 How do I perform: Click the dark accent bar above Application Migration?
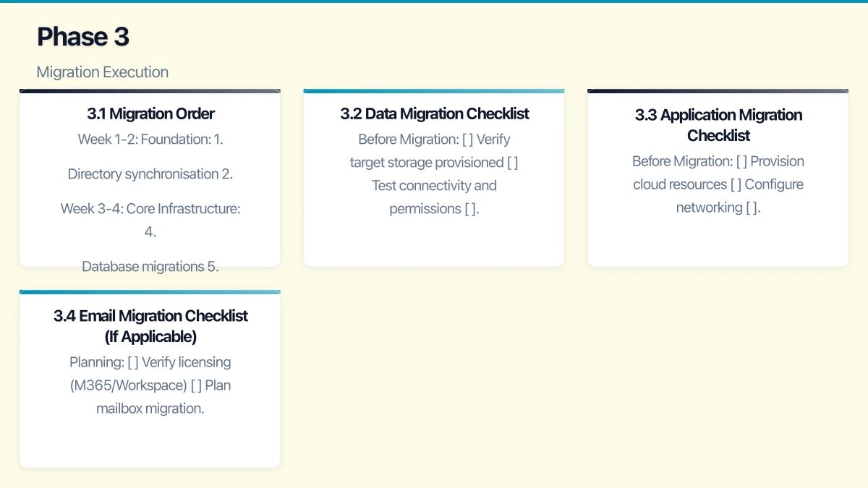(x=718, y=91)
